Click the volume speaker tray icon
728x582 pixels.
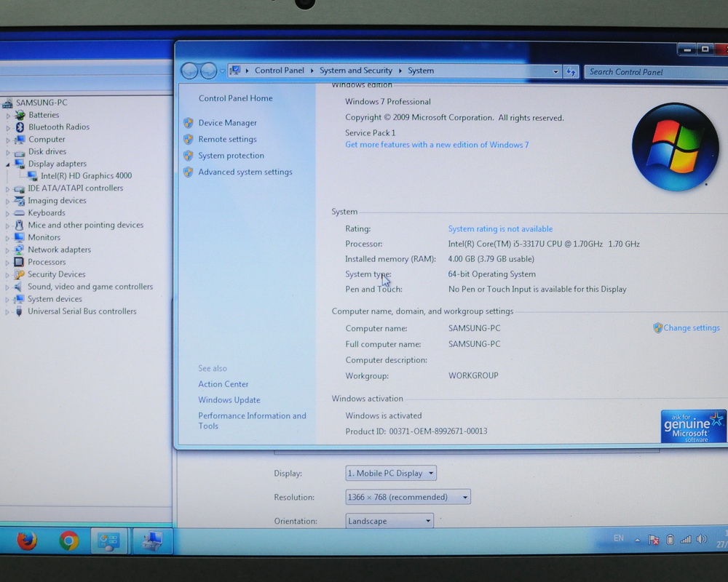702,539
